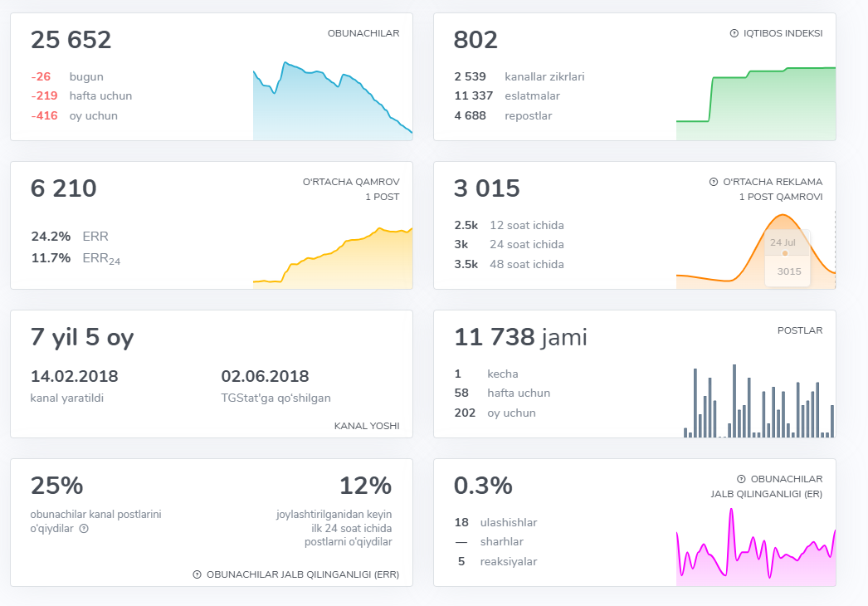Click the magenta ER engagement line chart
The height and width of the screenshot is (606, 868).
pos(755,552)
